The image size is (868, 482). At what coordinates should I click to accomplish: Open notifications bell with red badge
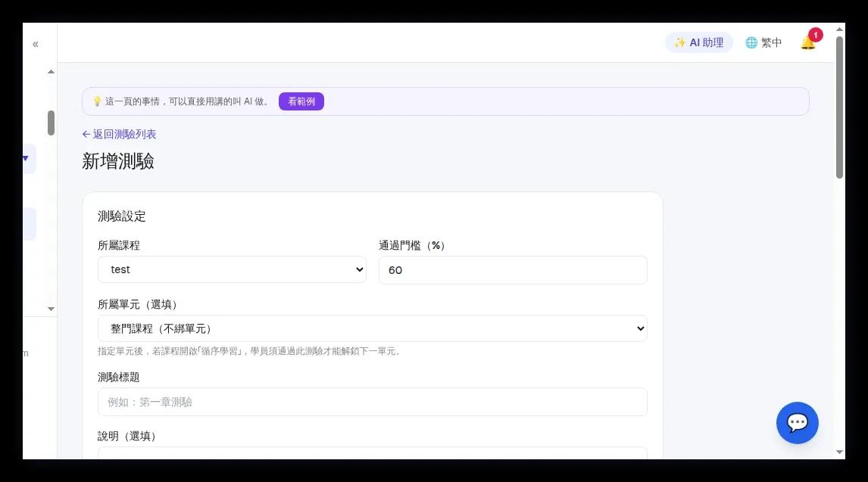(x=810, y=41)
